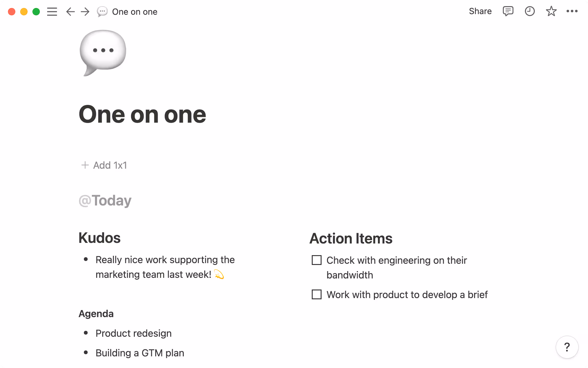Click the 'One on one' page title

point(142,115)
